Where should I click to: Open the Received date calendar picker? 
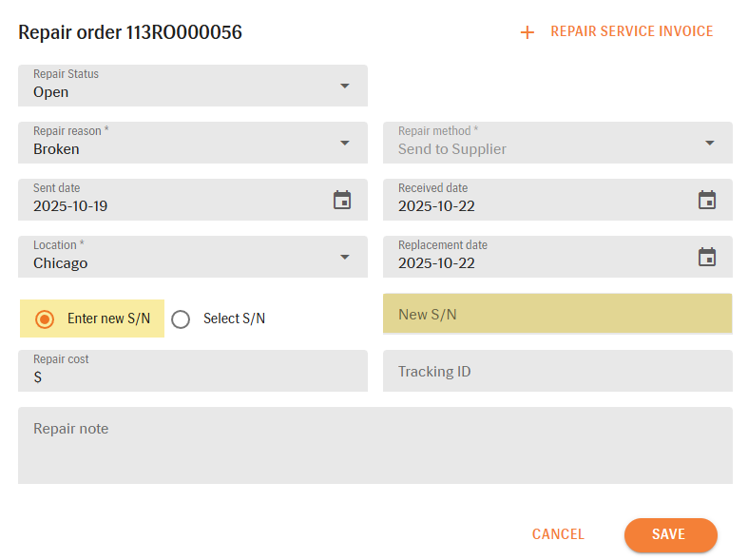pyautogui.click(x=706, y=200)
